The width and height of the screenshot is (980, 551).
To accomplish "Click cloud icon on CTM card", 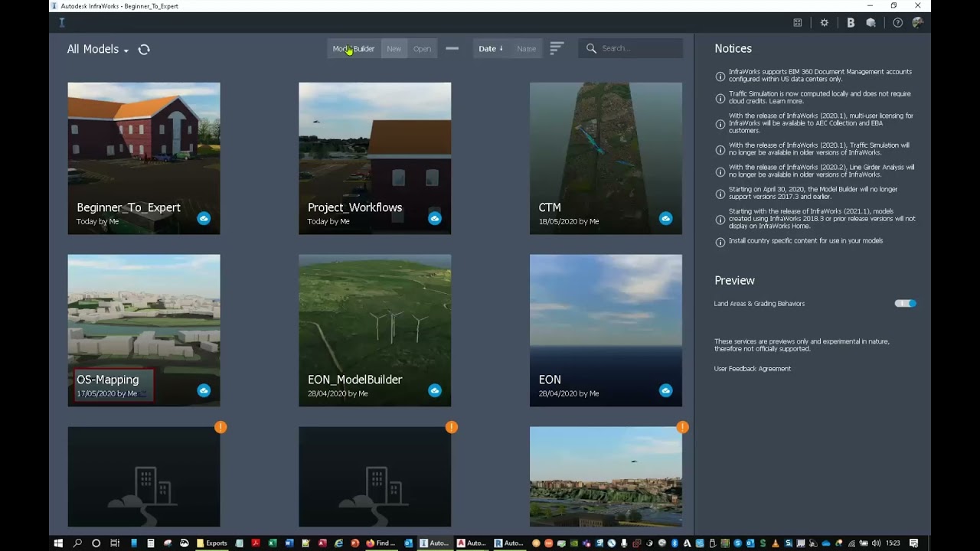I will (666, 219).
